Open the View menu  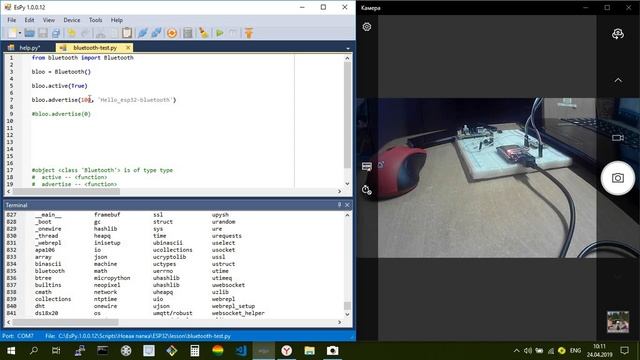49,20
